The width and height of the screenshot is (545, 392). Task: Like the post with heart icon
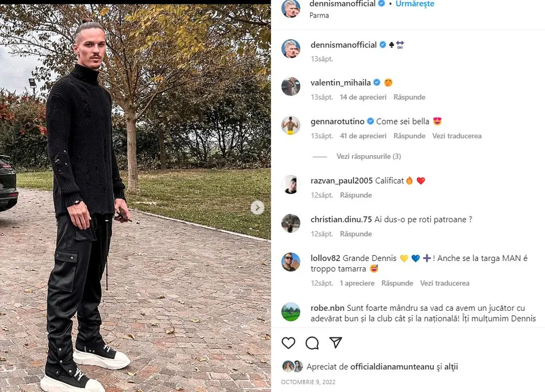pyautogui.click(x=288, y=343)
